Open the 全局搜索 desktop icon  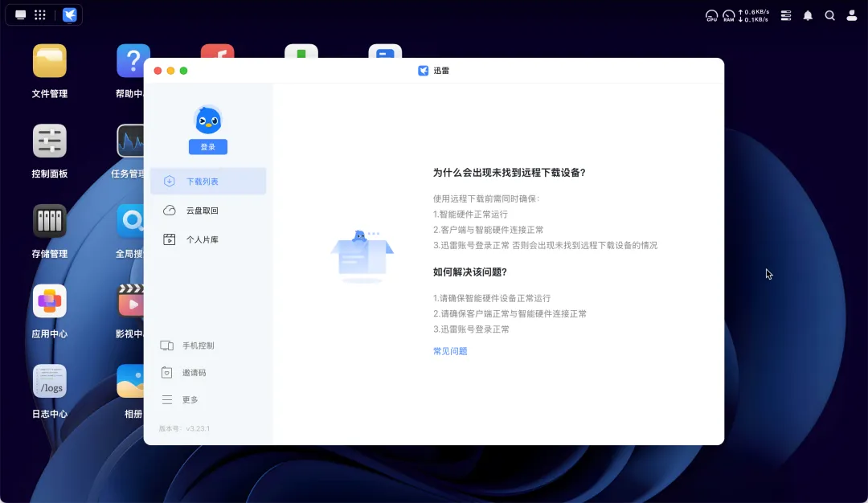pos(131,221)
